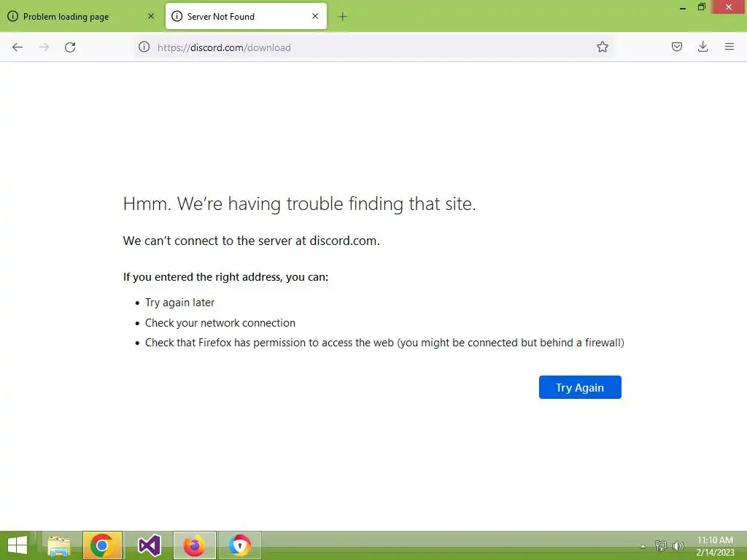Open volume control tray icon
Image resolution: width=747 pixels, height=560 pixels.
pos(678,545)
